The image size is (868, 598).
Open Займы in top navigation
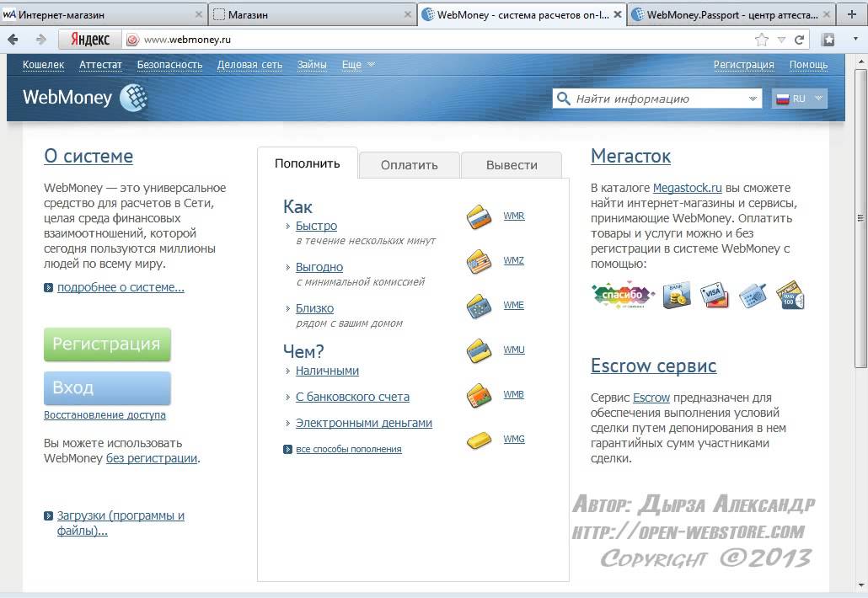tap(312, 65)
